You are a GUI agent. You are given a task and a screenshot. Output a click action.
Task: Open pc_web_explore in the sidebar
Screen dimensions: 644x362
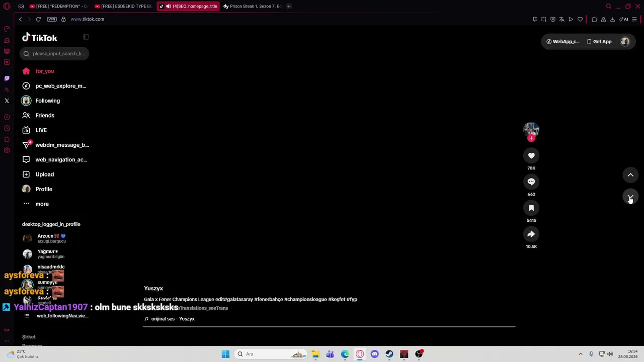tap(55, 86)
